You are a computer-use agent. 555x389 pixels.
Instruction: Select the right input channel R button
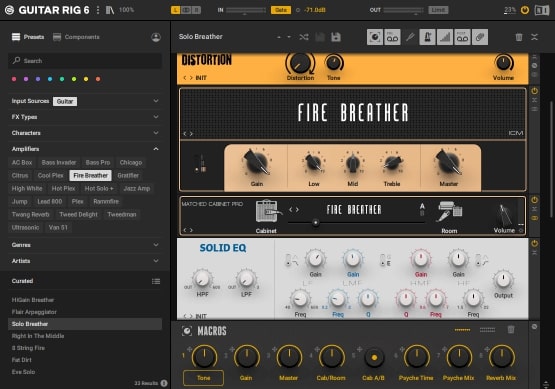(196, 10)
